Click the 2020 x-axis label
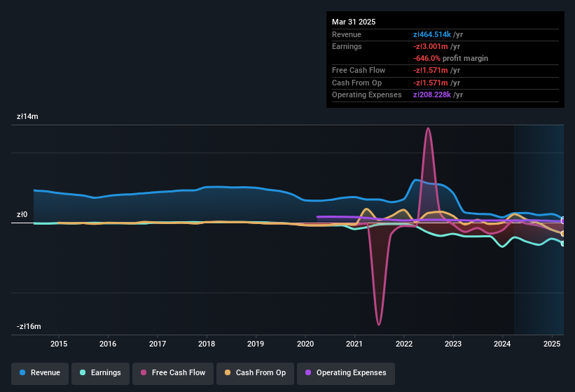The width and height of the screenshot is (575, 392). click(305, 344)
